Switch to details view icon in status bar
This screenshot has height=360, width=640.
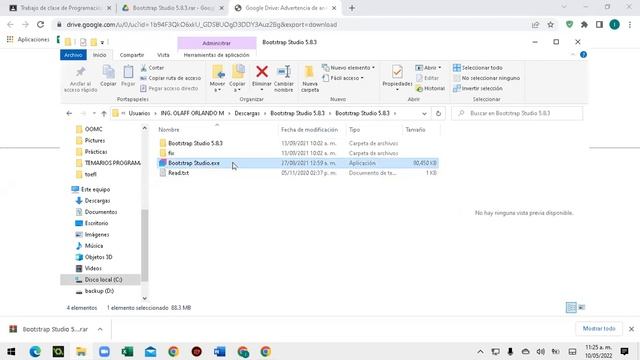(571, 308)
